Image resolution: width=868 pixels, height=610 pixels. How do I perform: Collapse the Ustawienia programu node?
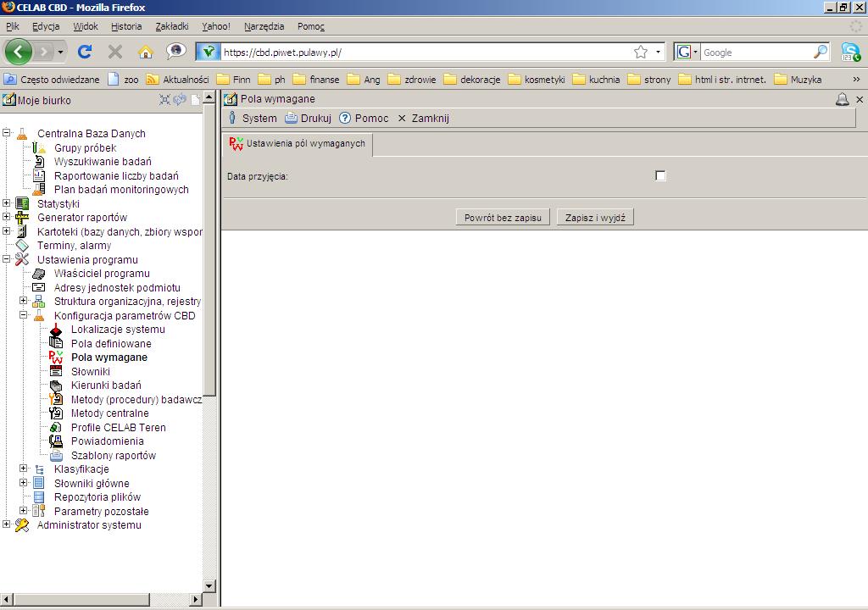pos(6,259)
